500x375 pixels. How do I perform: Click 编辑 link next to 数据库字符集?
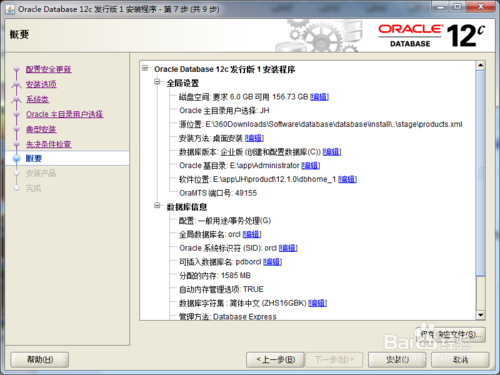click(x=317, y=303)
